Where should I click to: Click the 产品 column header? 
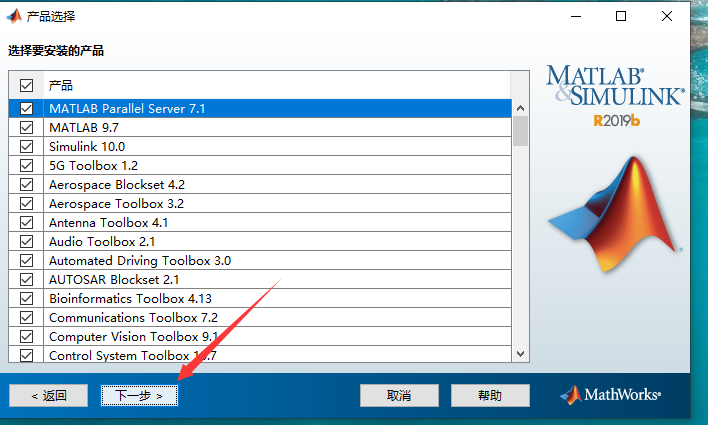tap(61, 86)
